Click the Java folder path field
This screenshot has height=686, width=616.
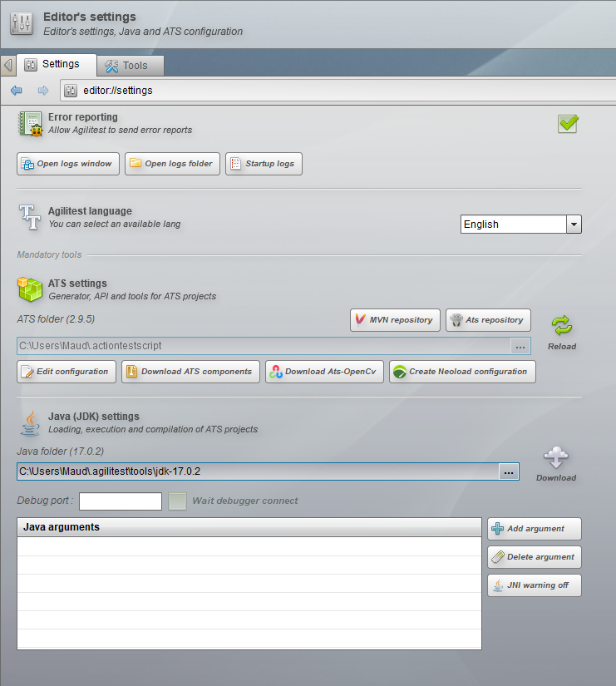coord(259,471)
